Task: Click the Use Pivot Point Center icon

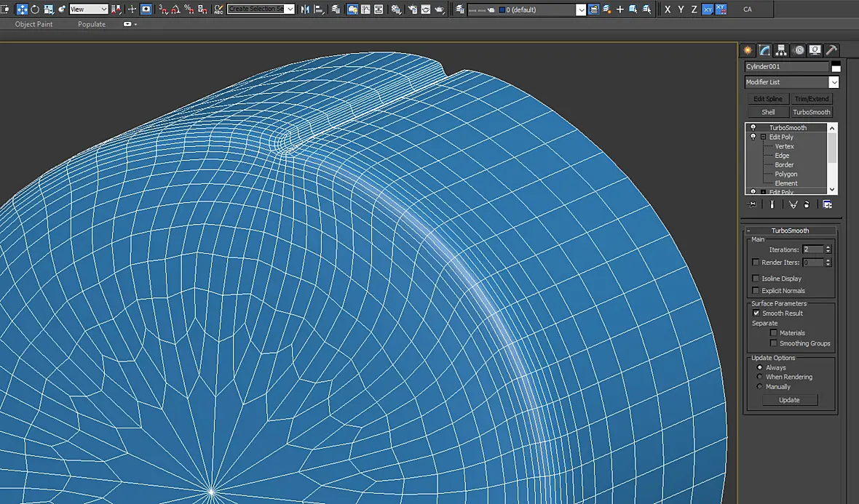Action: [116, 9]
